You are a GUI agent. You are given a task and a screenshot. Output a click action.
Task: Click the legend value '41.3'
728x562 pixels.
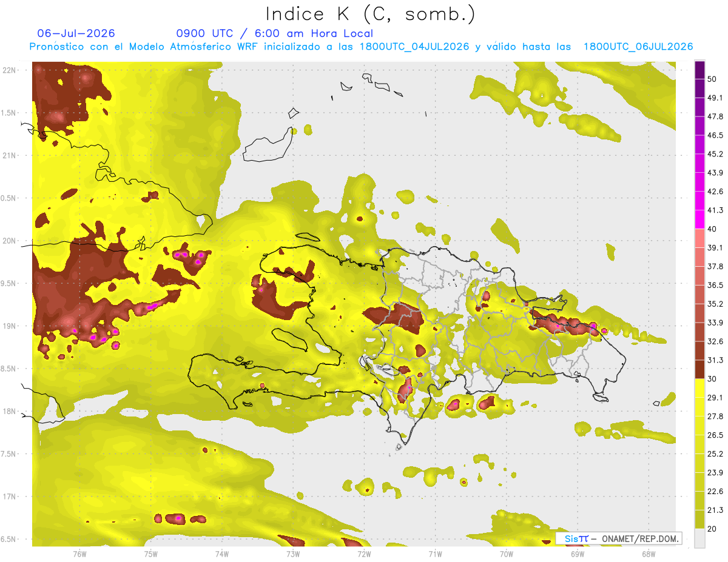pos(716,210)
